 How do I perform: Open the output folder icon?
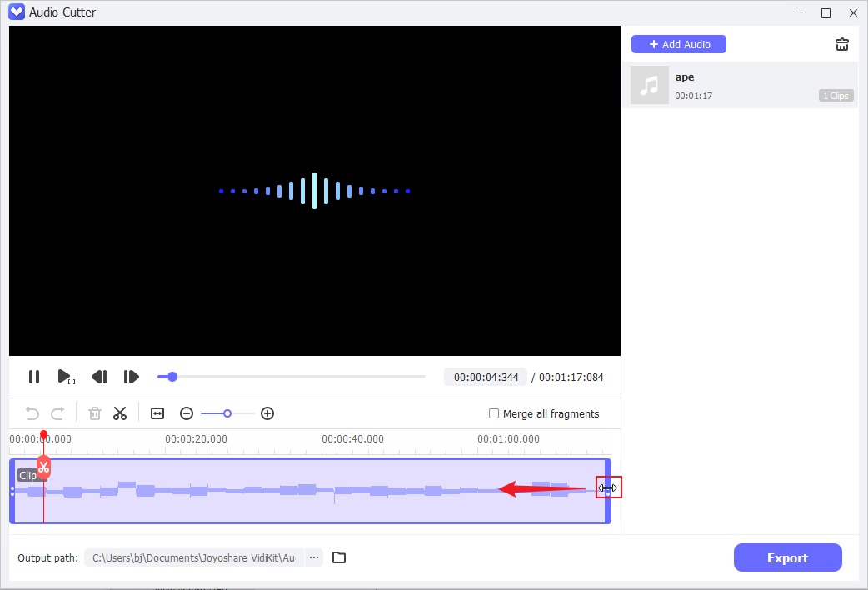pyautogui.click(x=338, y=557)
